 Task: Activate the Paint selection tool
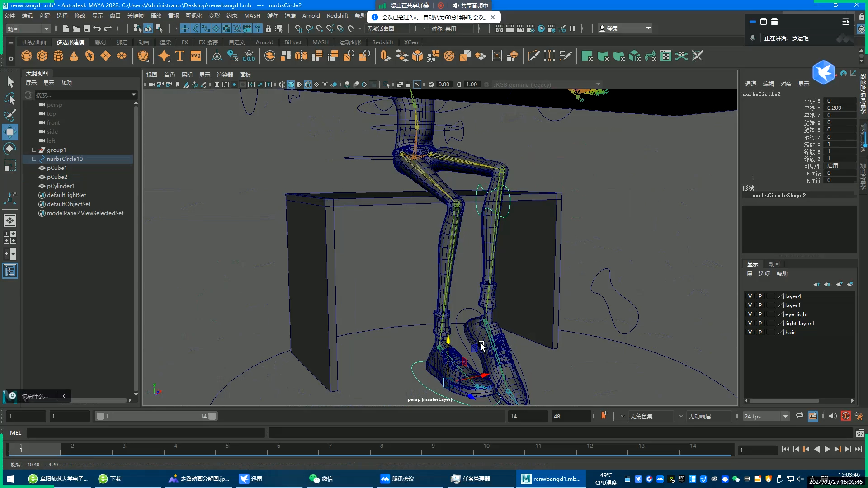10,115
